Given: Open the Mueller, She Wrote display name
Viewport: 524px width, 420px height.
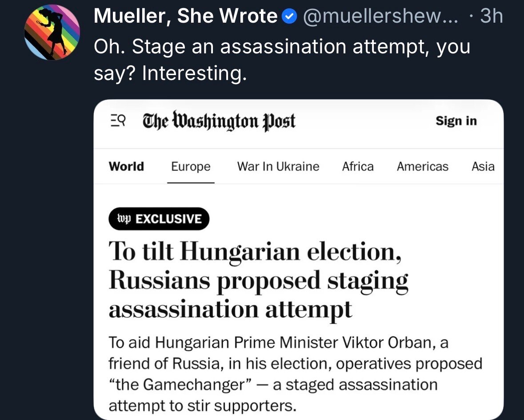Looking at the screenshot, I should point(186,17).
